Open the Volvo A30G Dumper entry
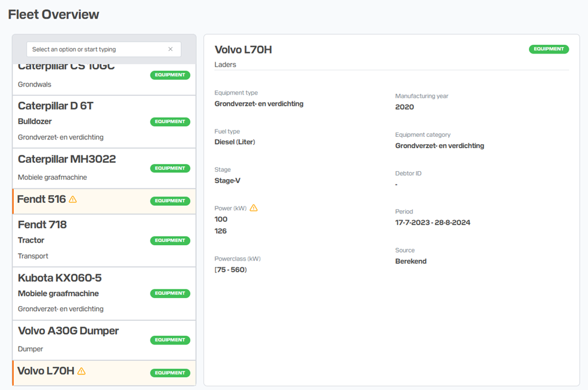588x390 pixels. 105,340
